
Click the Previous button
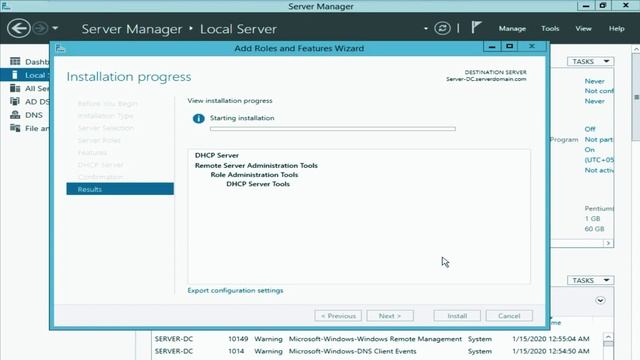(338, 316)
